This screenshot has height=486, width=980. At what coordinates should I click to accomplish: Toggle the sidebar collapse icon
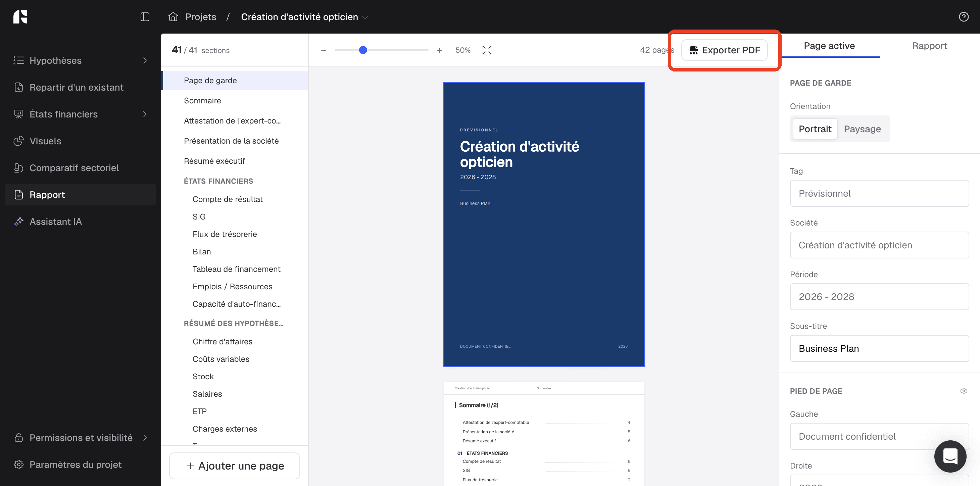(x=145, y=17)
